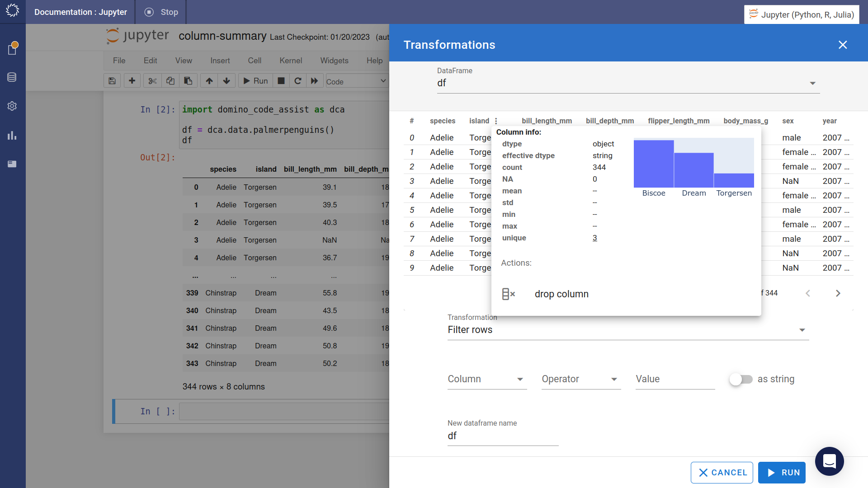Click CANCEL to dismiss transformation dialog
Screen dimensions: 868x488
pos(723,473)
